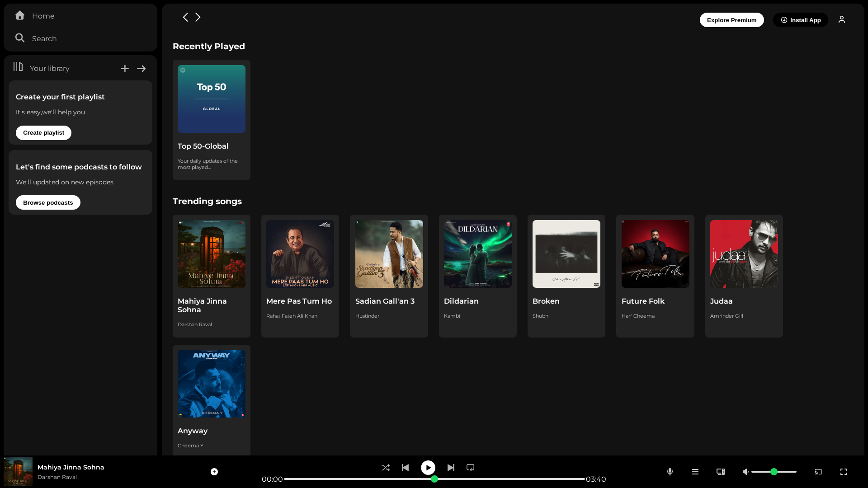Click artist name Hustinder

(x=367, y=316)
